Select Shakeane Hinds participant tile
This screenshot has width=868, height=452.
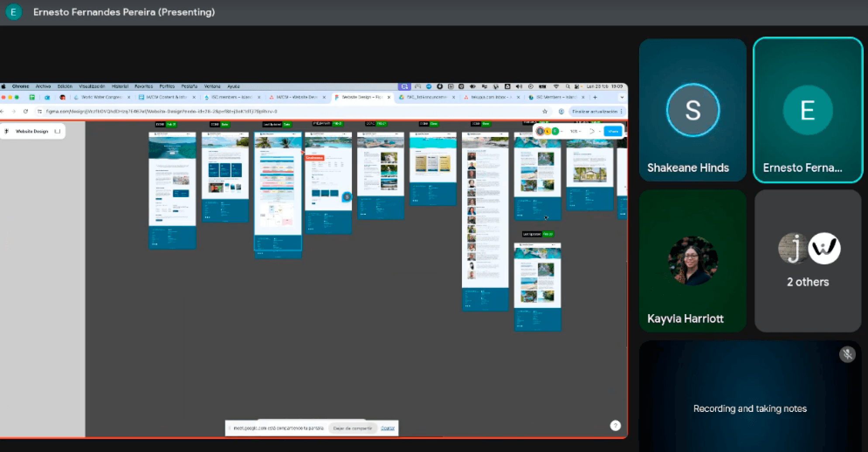[693, 110]
